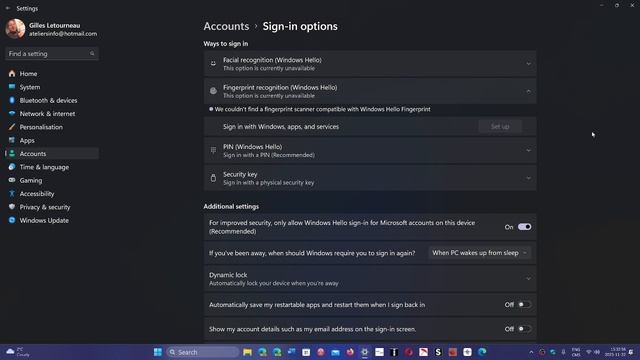The height and width of the screenshot is (360, 640).
Task: Open System via its monitor icon
Action: pyautogui.click(x=12, y=87)
